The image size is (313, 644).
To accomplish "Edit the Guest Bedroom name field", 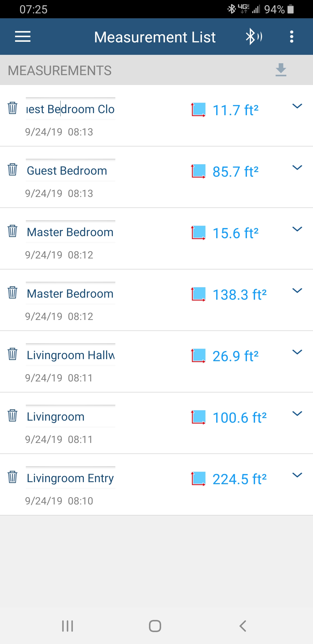I will pyautogui.click(x=70, y=171).
